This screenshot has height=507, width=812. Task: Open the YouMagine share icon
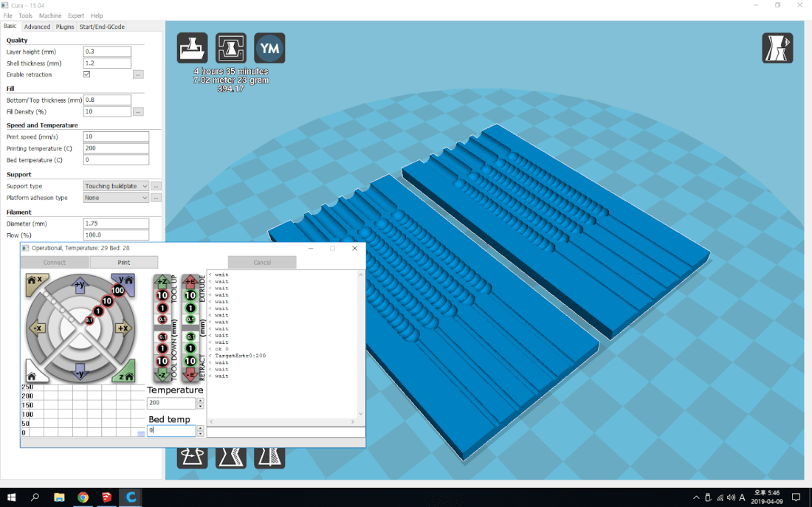coord(269,48)
